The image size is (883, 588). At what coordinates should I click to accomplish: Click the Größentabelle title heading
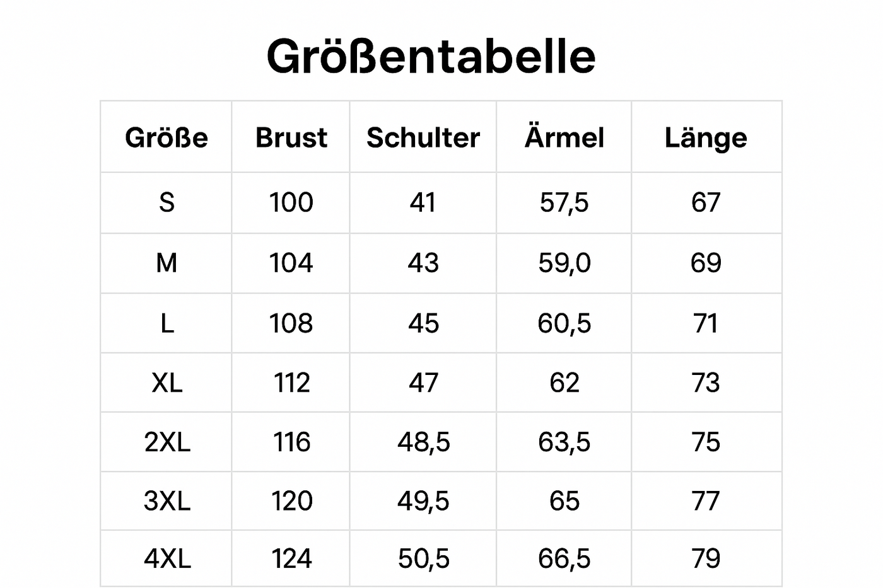coord(431,57)
